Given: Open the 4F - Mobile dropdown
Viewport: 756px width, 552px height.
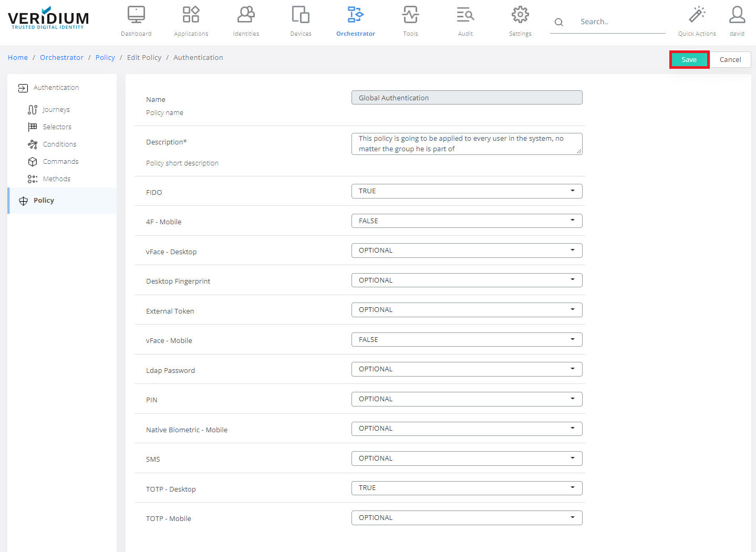Looking at the screenshot, I should tap(467, 221).
